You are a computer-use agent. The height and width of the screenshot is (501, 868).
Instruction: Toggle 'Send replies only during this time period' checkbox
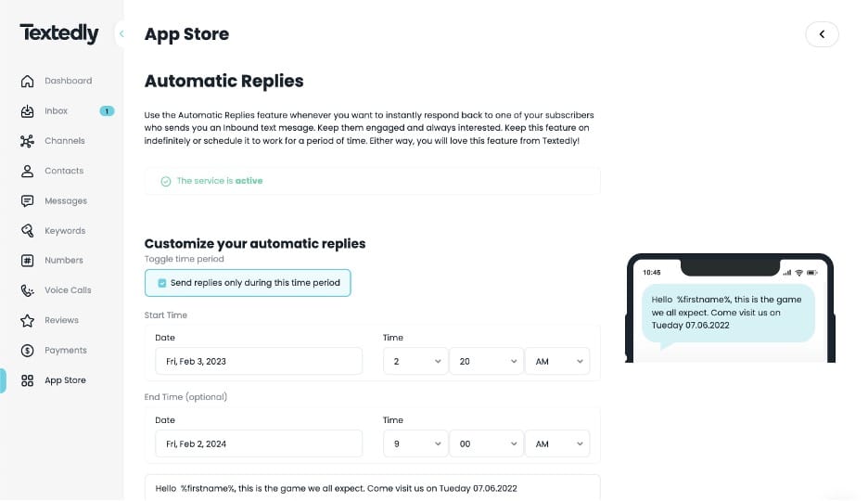click(x=162, y=283)
